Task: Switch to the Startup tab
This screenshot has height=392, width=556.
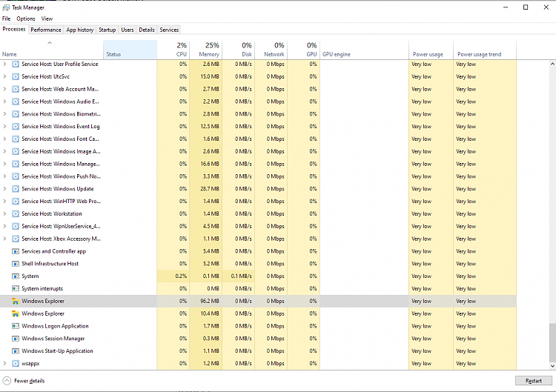Action: click(x=107, y=30)
